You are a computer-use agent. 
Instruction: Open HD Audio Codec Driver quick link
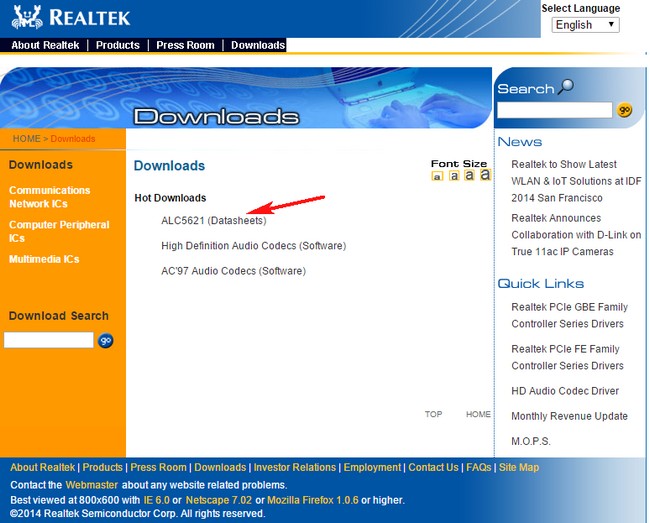pyautogui.click(x=564, y=391)
